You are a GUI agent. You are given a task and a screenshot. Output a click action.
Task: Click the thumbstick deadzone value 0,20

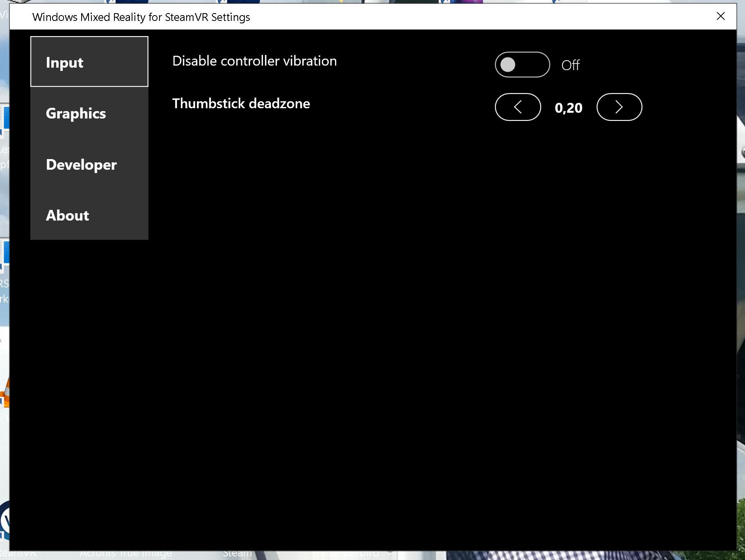568,108
